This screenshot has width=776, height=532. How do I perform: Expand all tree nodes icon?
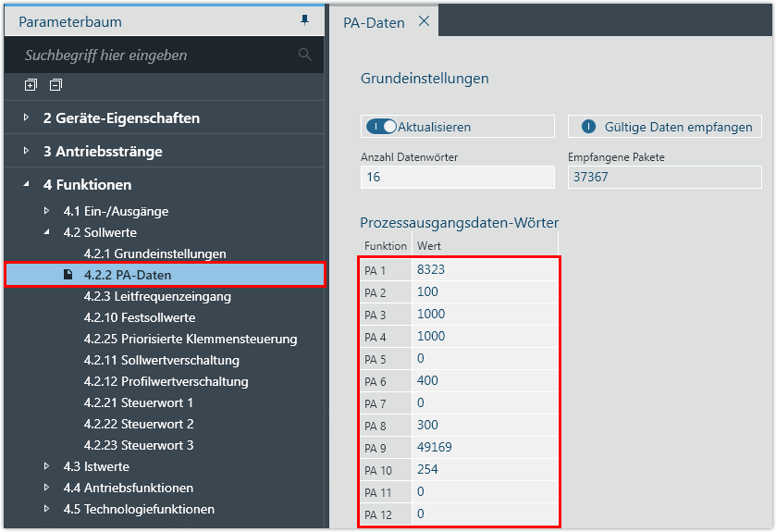[31, 85]
